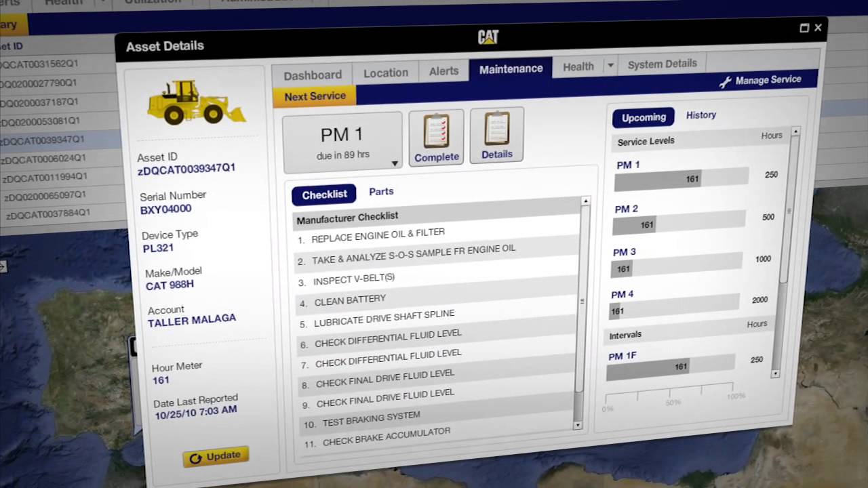The height and width of the screenshot is (488, 868).
Task: Click the service levels scroll down arrow
Action: 775,373
